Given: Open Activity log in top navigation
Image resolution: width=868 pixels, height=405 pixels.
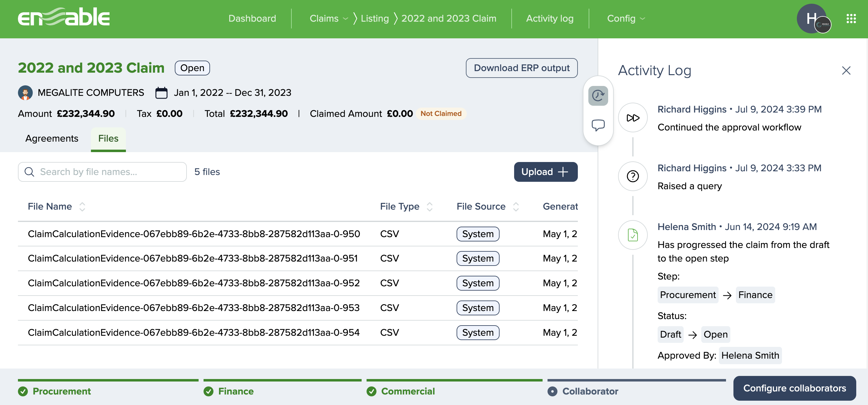Looking at the screenshot, I should click(550, 19).
